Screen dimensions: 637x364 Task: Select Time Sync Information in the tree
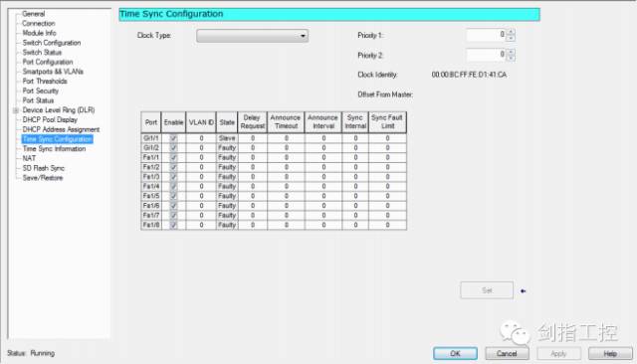coord(54,149)
